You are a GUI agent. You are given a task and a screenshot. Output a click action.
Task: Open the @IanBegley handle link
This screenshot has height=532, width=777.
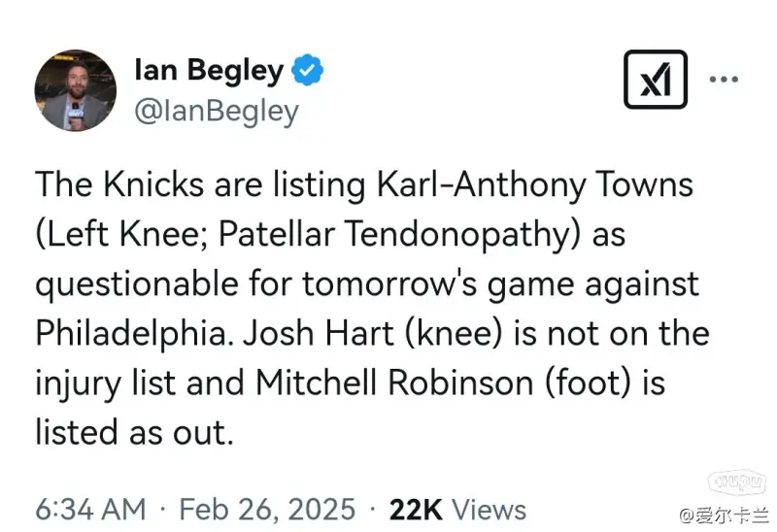tap(215, 113)
